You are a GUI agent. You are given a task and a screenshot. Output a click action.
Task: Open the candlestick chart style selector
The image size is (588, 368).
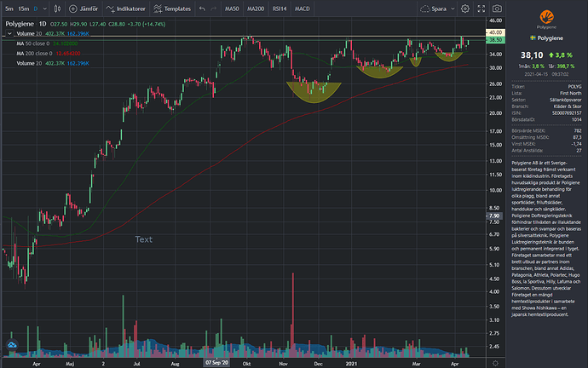tap(57, 9)
